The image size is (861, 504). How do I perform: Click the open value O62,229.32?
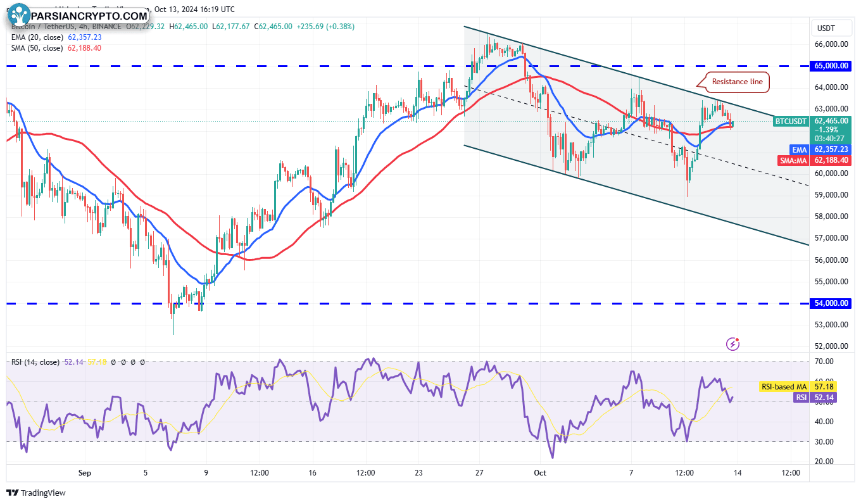tap(146, 27)
